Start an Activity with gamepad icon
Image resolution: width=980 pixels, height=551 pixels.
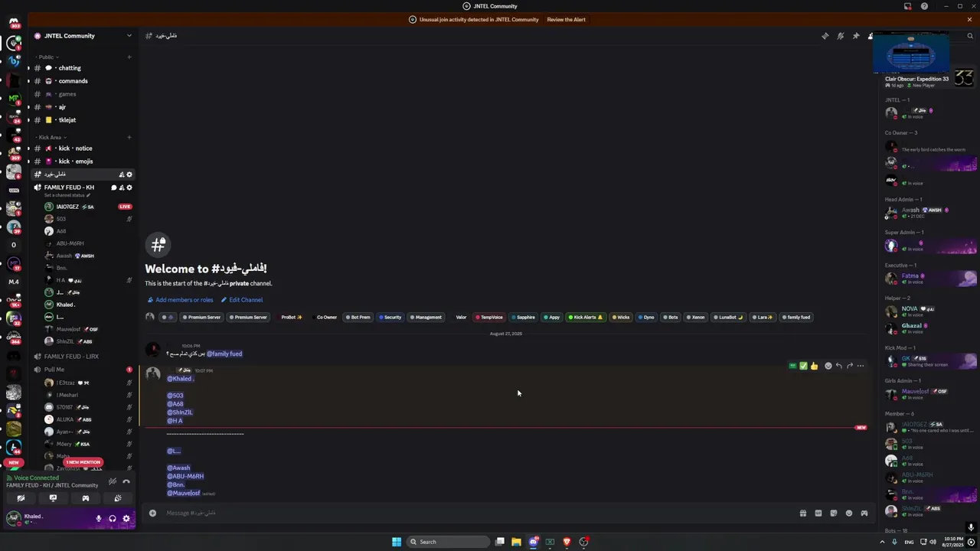point(85,498)
